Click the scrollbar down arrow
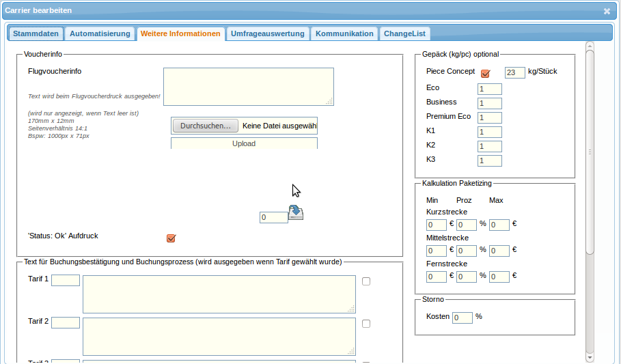Screen dimensions: 621x364 click(590, 356)
